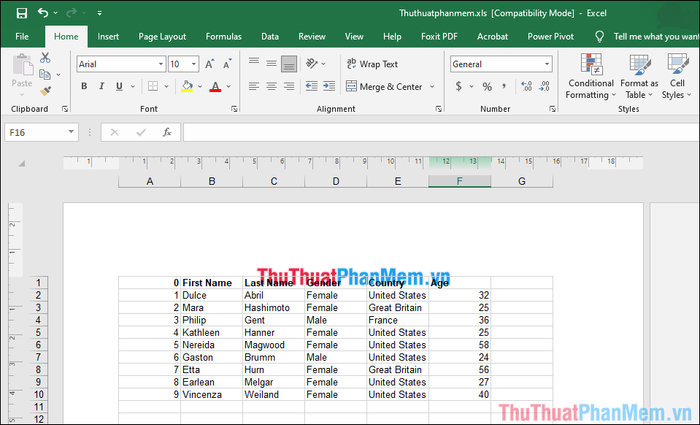This screenshot has height=425, width=700.
Task: Open the General number format dropdown
Action: [x=546, y=64]
